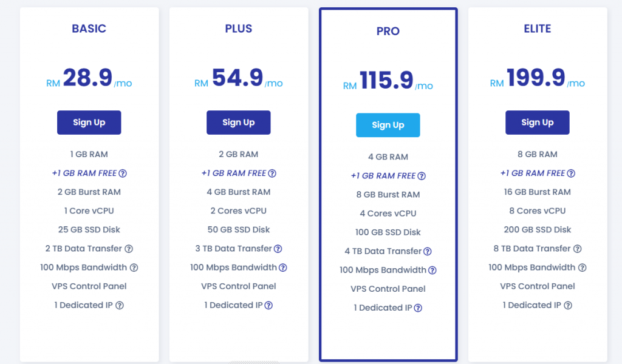Open the tooltip for ELITE 1 Dedicated IP
This screenshot has width=622, height=364.
click(567, 305)
